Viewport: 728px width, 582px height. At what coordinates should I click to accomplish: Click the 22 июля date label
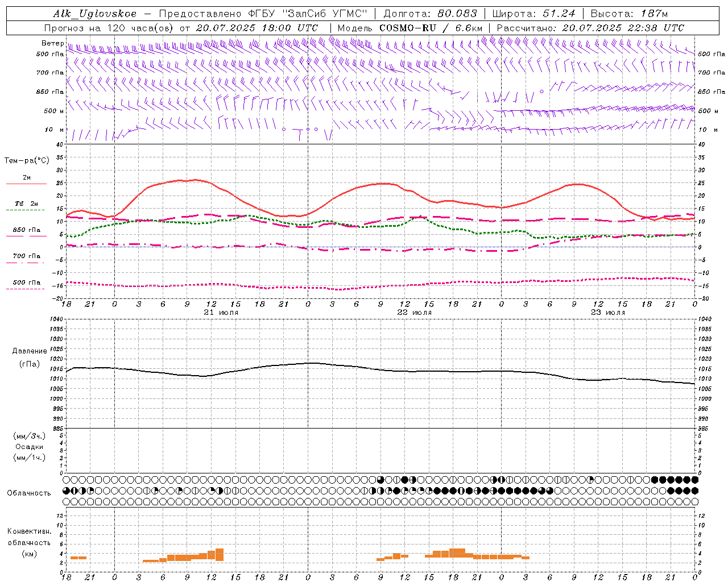[x=415, y=313]
